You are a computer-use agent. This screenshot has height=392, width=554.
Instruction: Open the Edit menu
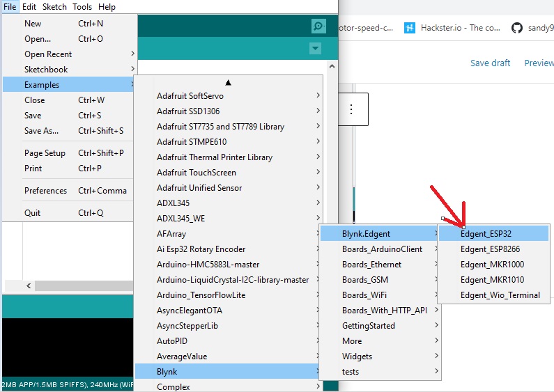click(29, 7)
